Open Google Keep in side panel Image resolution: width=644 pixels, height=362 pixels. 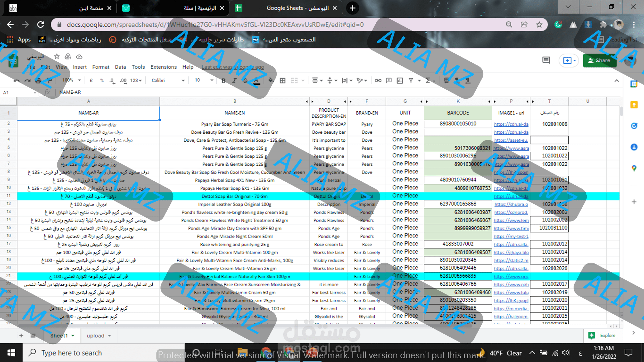tap(634, 105)
